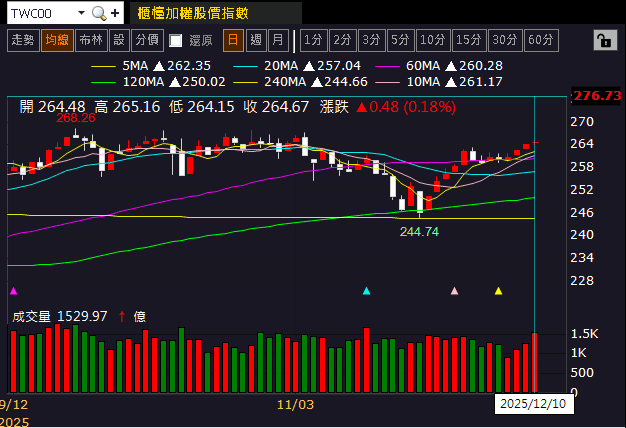The height and width of the screenshot is (428, 626).
Task: Toggle the 還原 checkbox
Action: point(176,41)
